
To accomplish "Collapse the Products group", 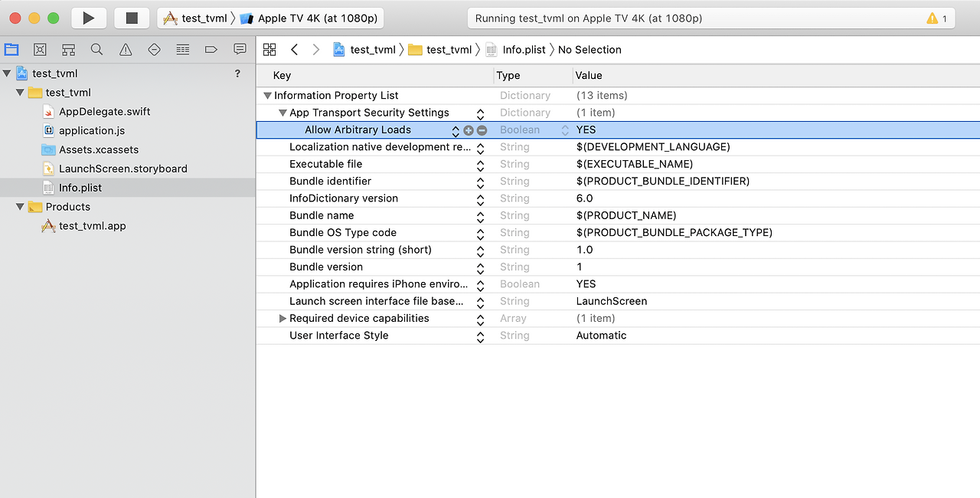I will pyautogui.click(x=20, y=207).
